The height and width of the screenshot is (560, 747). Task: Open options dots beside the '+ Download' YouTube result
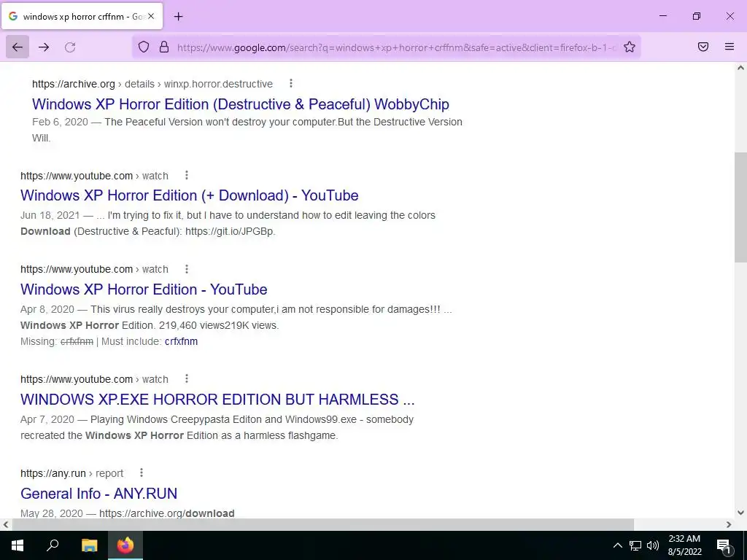pos(187,175)
